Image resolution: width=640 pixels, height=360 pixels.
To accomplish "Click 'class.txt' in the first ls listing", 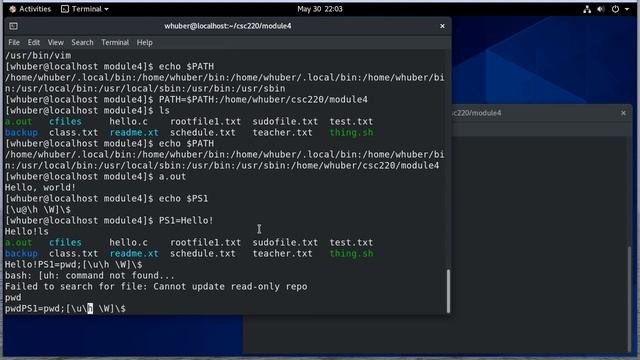I will click(73, 133).
